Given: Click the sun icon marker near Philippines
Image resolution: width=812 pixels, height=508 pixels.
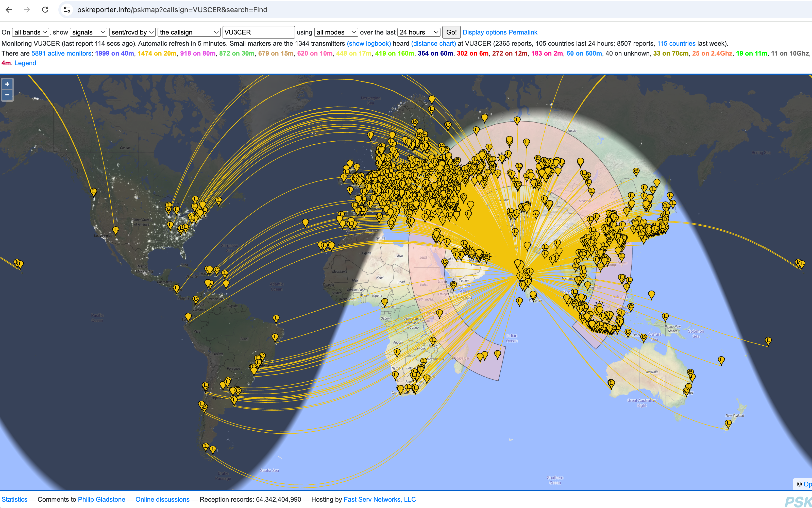Looking at the screenshot, I should [599, 305].
